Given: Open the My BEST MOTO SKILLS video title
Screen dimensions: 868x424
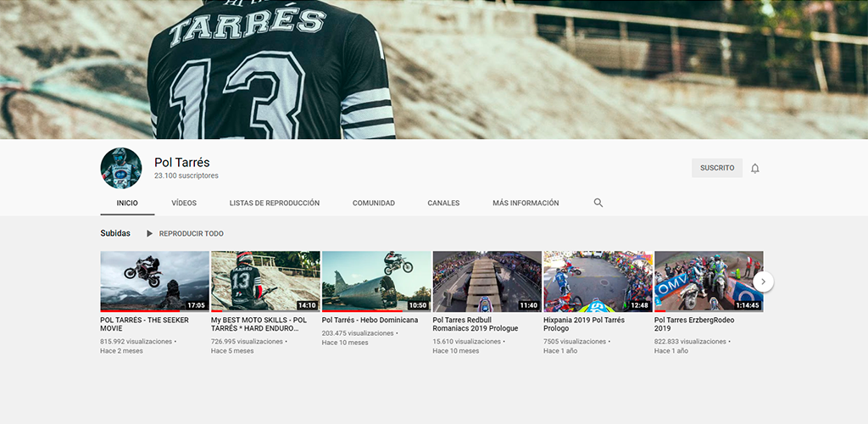Looking at the screenshot, I should click(x=259, y=324).
